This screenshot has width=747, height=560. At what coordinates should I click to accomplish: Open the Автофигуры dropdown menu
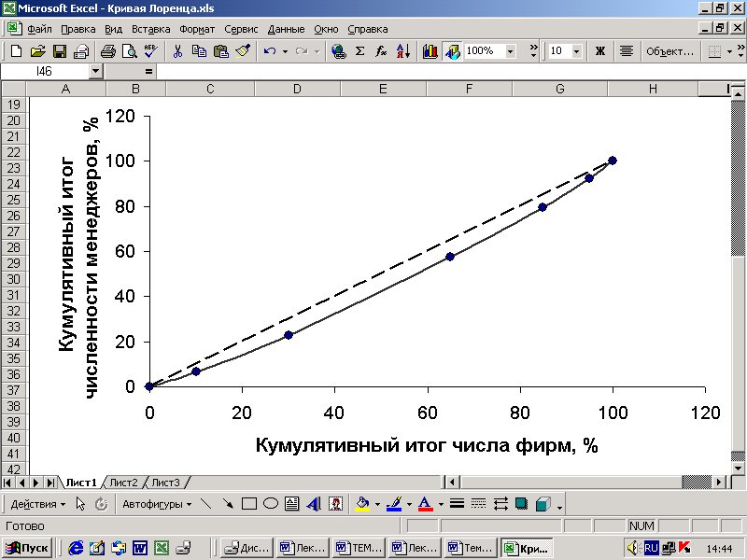(x=157, y=504)
